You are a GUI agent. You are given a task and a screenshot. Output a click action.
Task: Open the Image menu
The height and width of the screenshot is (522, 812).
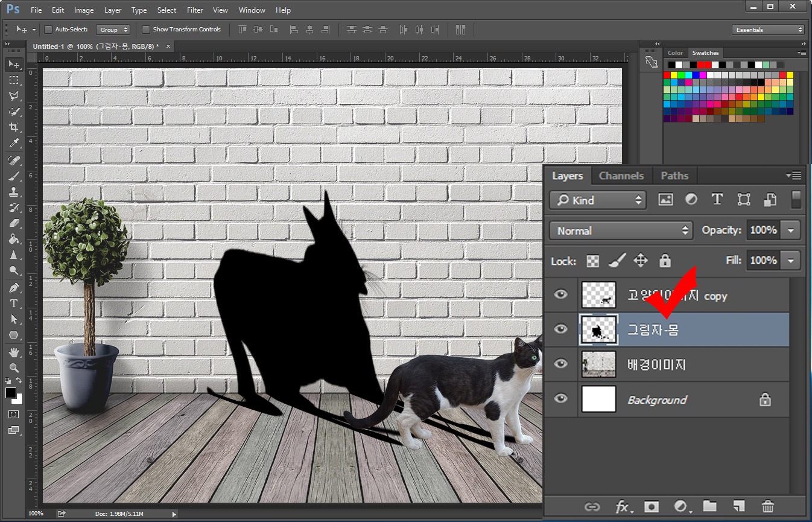[84, 10]
